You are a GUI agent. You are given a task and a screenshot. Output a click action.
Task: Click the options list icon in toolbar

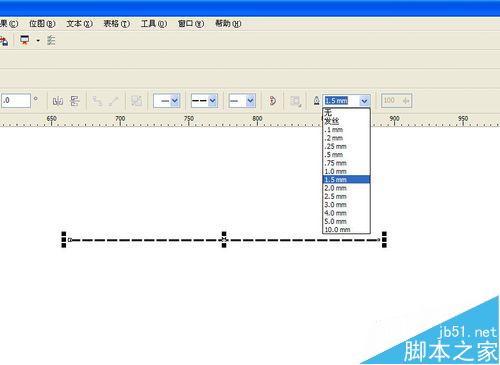coord(51,40)
